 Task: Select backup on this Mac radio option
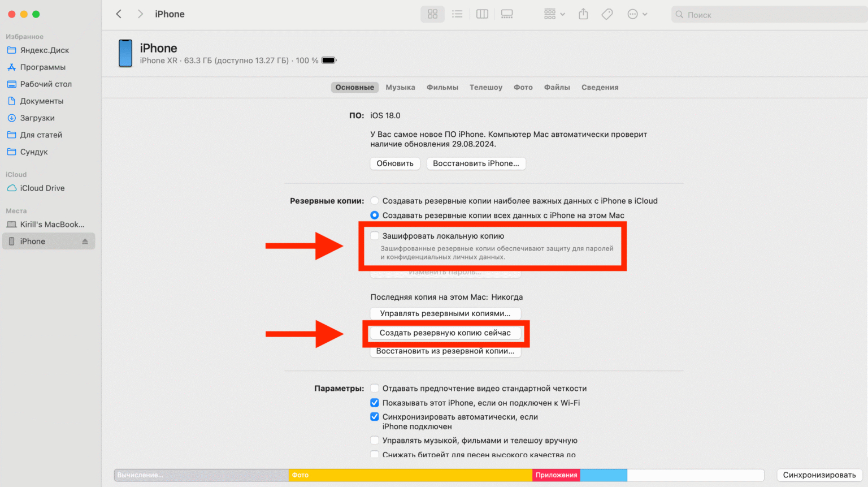point(375,216)
